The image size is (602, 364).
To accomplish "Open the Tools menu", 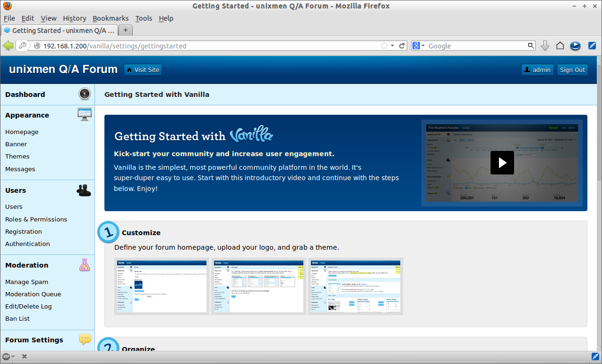I will pyautogui.click(x=143, y=18).
